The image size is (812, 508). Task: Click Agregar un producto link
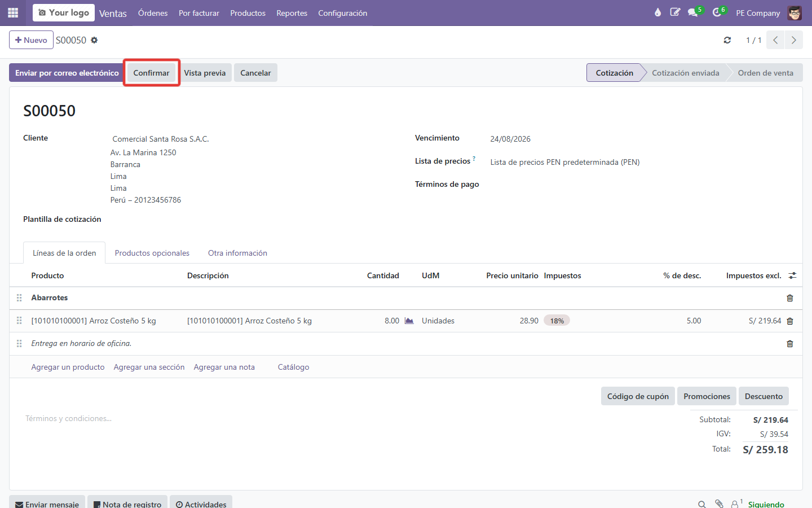(x=68, y=367)
